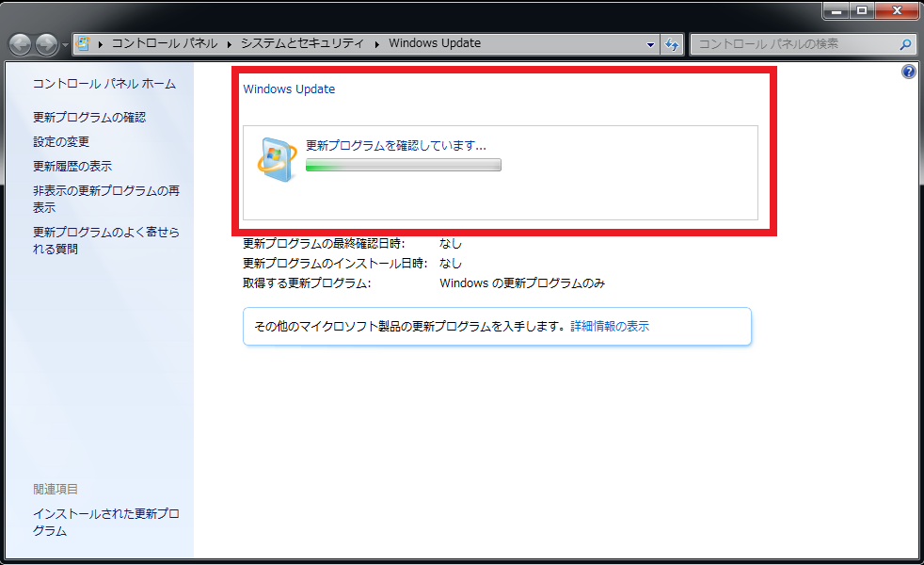The height and width of the screenshot is (565, 924).
Task: Open インストールされた更新プログラム link
Action: pos(106,522)
